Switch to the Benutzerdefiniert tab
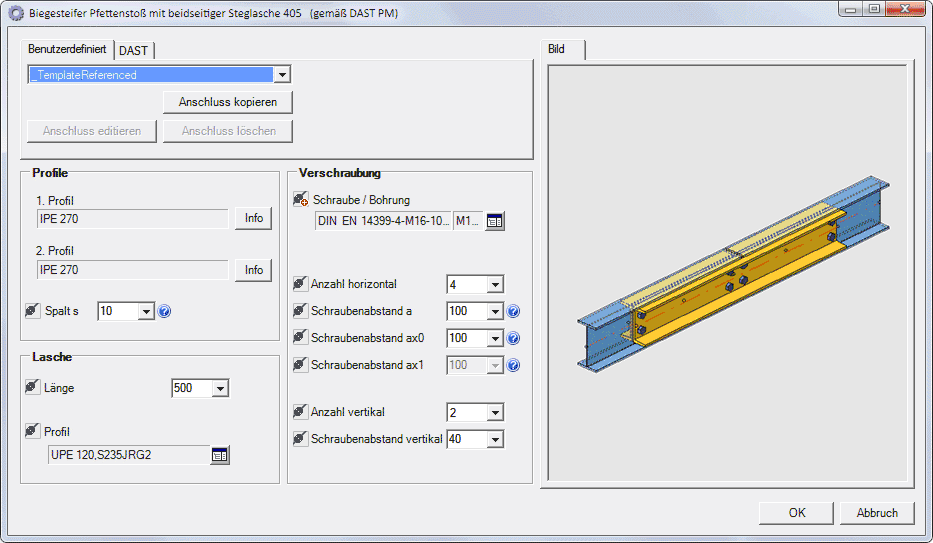This screenshot has width=933, height=543. (x=67, y=49)
